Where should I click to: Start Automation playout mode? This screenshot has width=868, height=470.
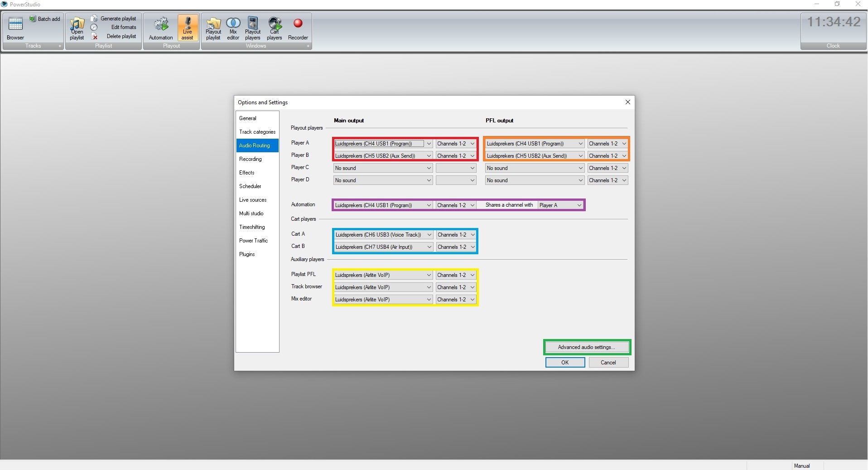click(x=161, y=28)
